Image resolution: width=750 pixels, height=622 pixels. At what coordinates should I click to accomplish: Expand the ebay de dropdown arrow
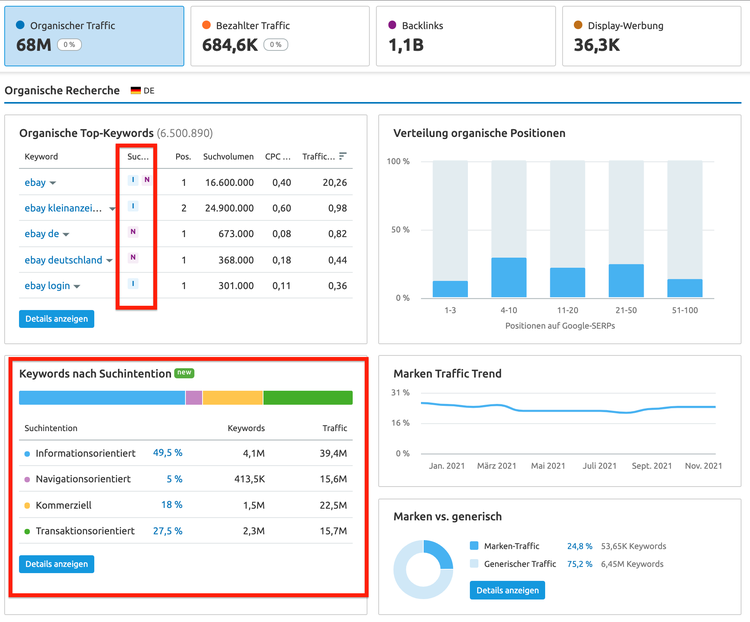click(x=66, y=234)
